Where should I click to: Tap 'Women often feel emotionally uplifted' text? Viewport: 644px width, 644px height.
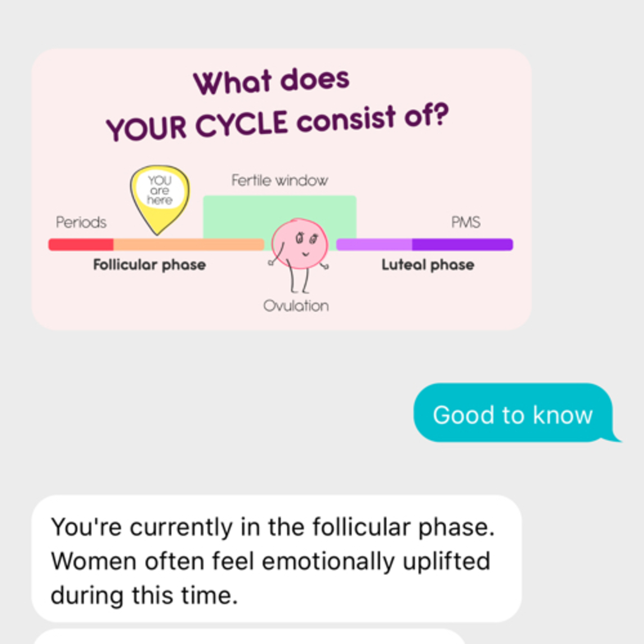pyautogui.click(x=271, y=561)
